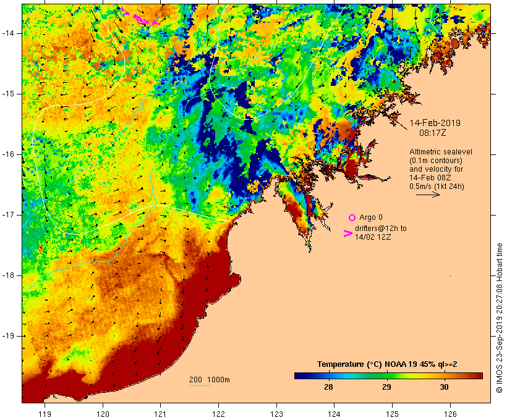Click the 'Altimetric sealevel' text line
The width and height of the screenshot is (507, 420).
441,152
